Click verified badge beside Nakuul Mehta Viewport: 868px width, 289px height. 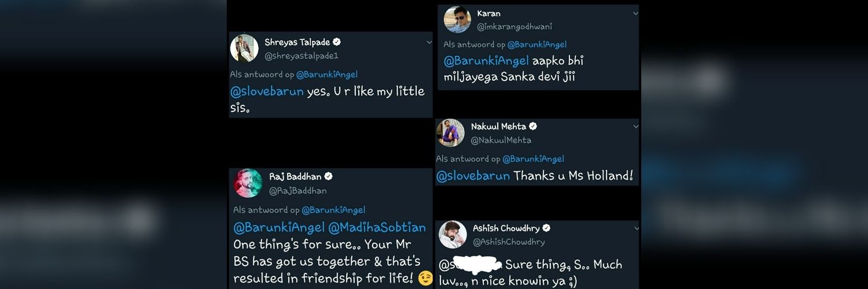tap(533, 126)
